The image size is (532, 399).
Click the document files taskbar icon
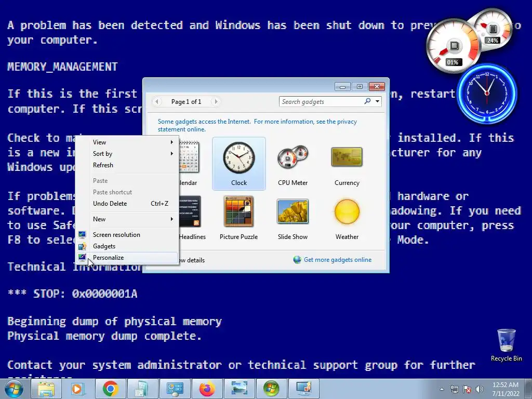tap(142, 389)
